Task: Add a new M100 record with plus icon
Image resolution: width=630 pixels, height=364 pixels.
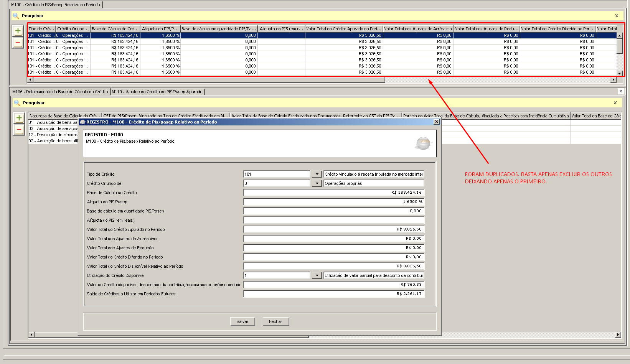Action: 18,31
